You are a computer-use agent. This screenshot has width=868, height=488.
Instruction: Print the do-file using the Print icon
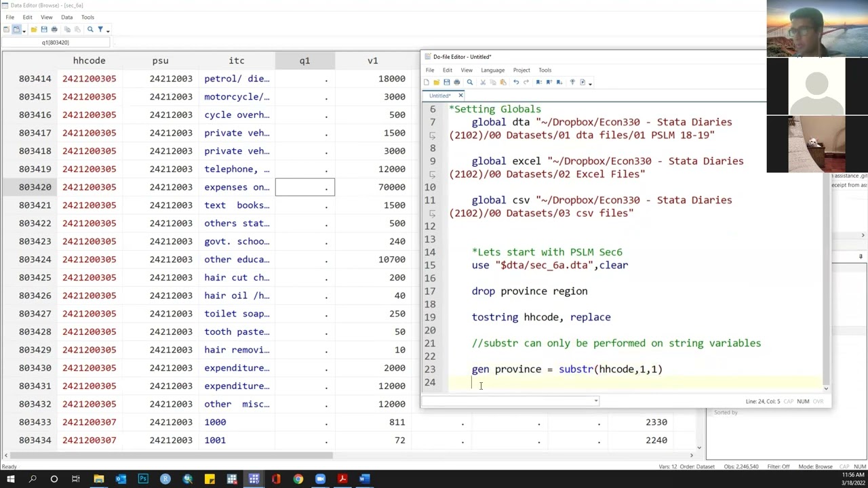coord(456,82)
